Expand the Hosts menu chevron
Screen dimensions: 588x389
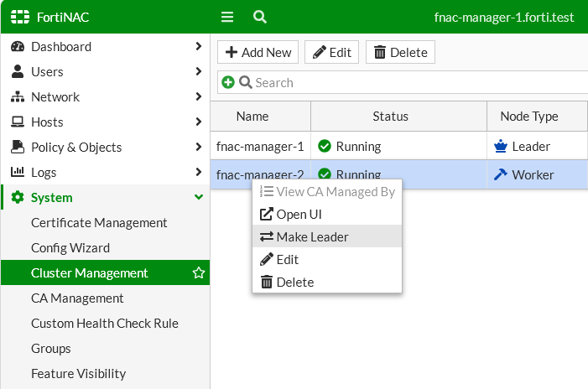pos(199,122)
